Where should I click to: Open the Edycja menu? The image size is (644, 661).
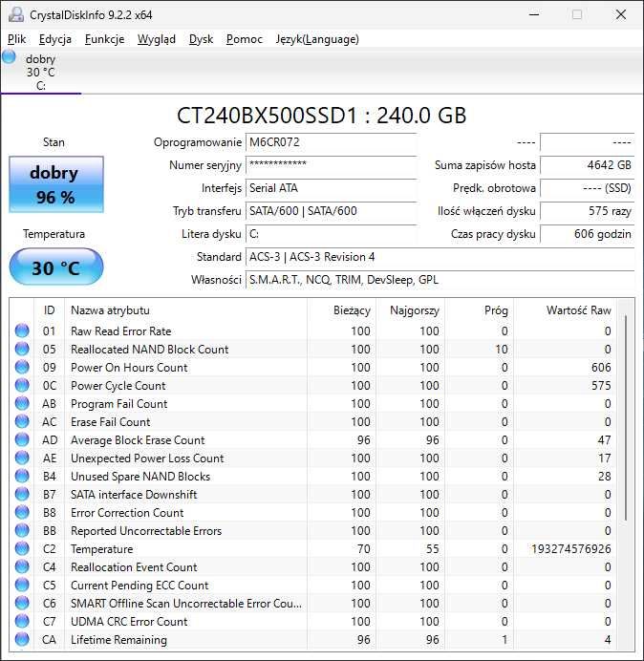point(55,39)
